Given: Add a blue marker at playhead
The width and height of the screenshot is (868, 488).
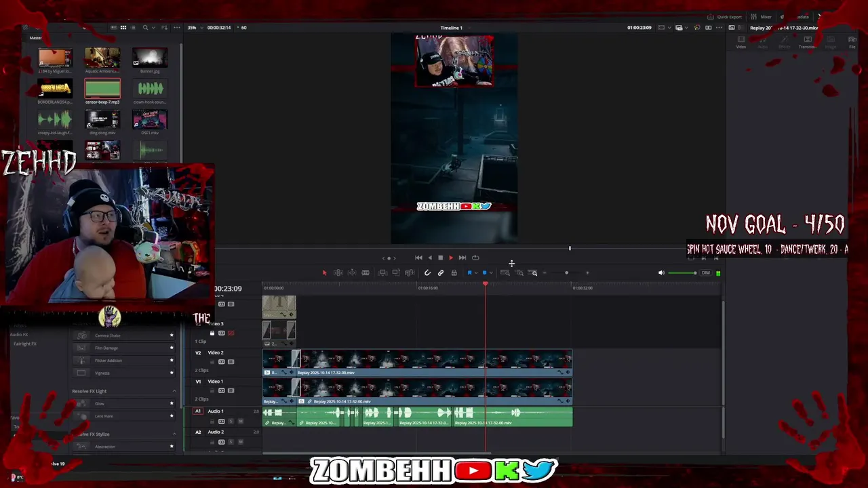Looking at the screenshot, I should tap(484, 272).
